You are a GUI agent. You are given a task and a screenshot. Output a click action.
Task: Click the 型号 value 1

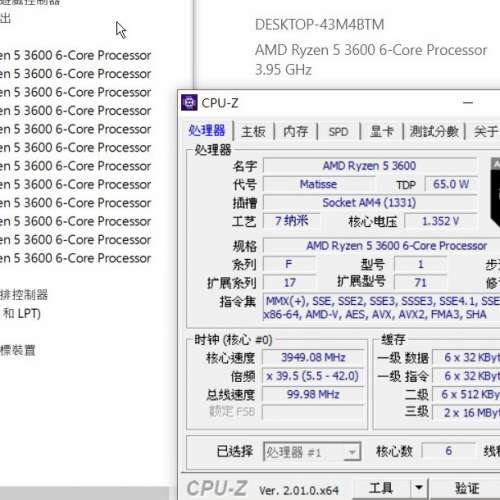[x=420, y=264]
